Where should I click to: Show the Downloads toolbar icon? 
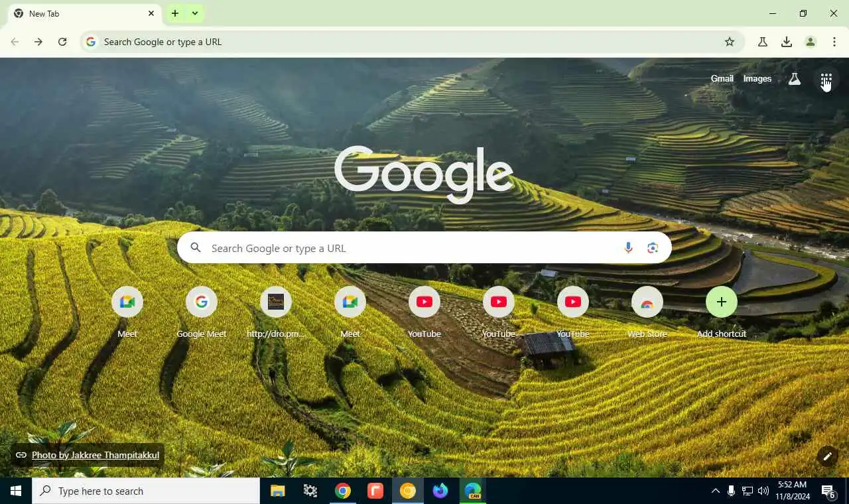pos(787,42)
